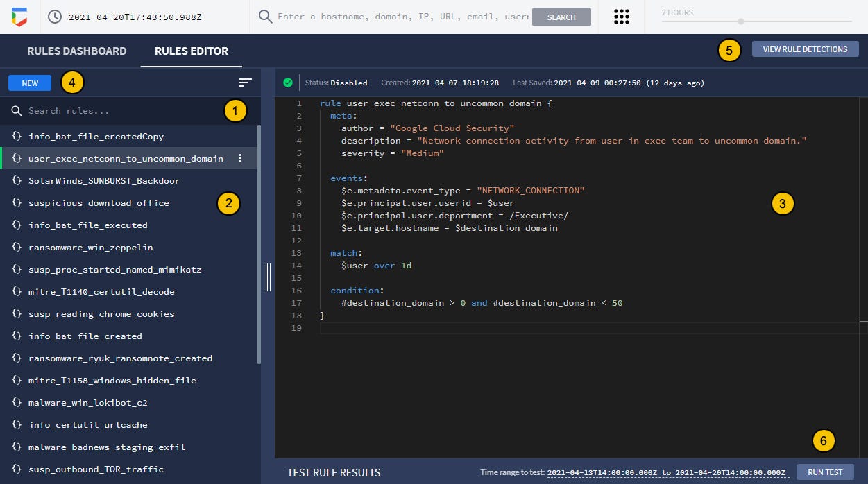Click the search rules magnifier icon
This screenshot has height=484, width=868.
point(16,111)
